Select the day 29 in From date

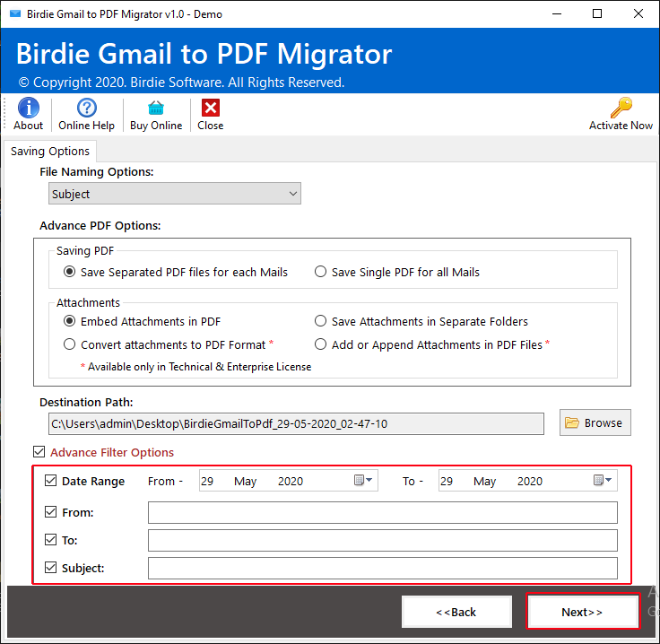pos(207,481)
